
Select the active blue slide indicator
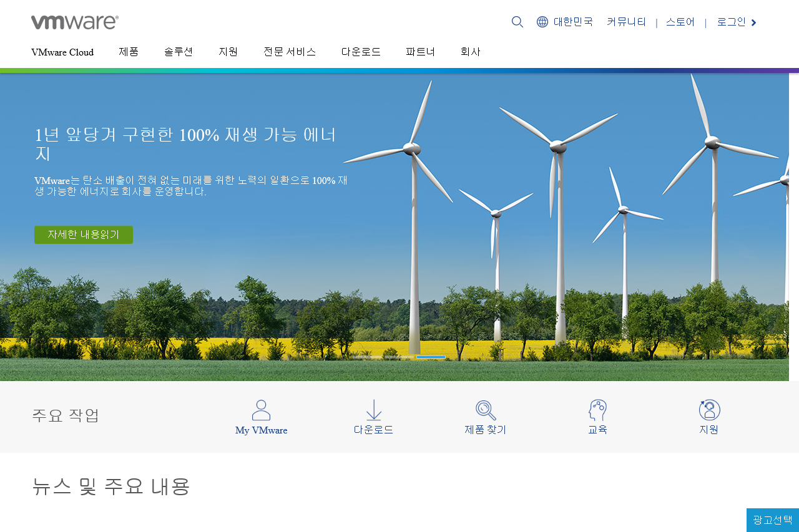431,357
